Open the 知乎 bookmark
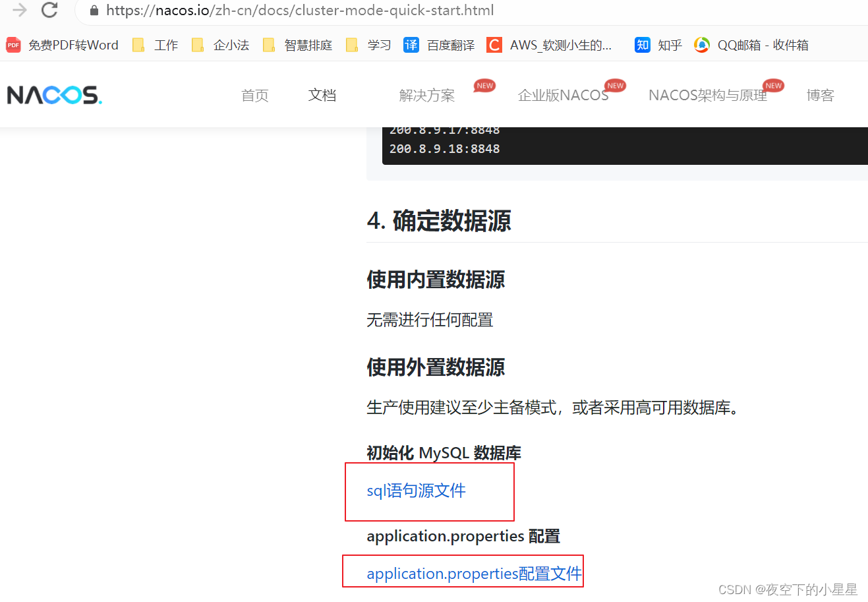This screenshot has height=602, width=868. click(658, 45)
